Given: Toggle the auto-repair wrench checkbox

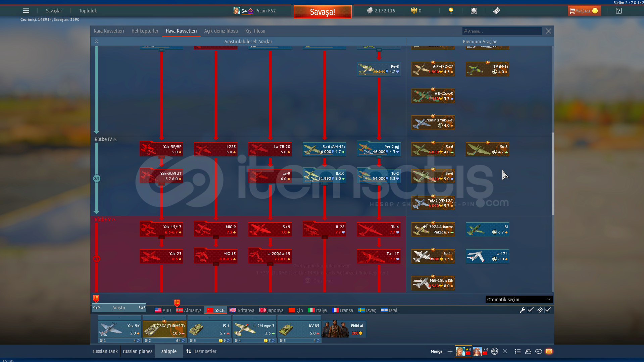Looking at the screenshot, I should pos(530,310).
